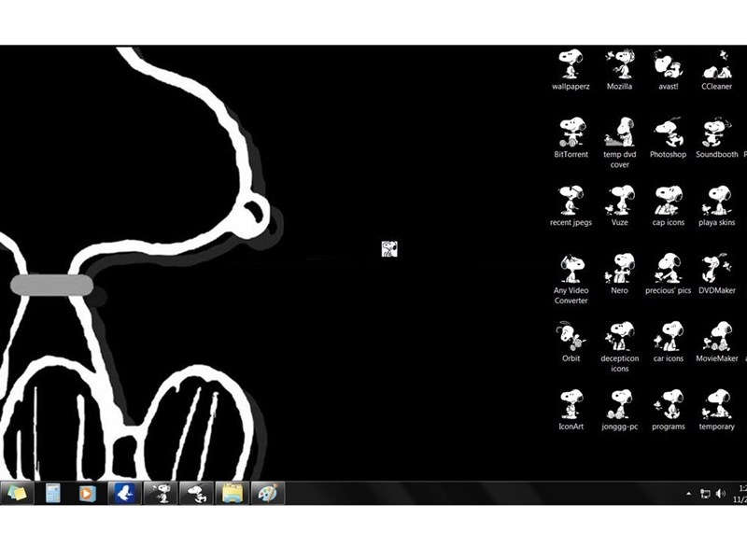Click the CCleaner desktop shortcut
This screenshot has width=747, height=560.
(716, 69)
